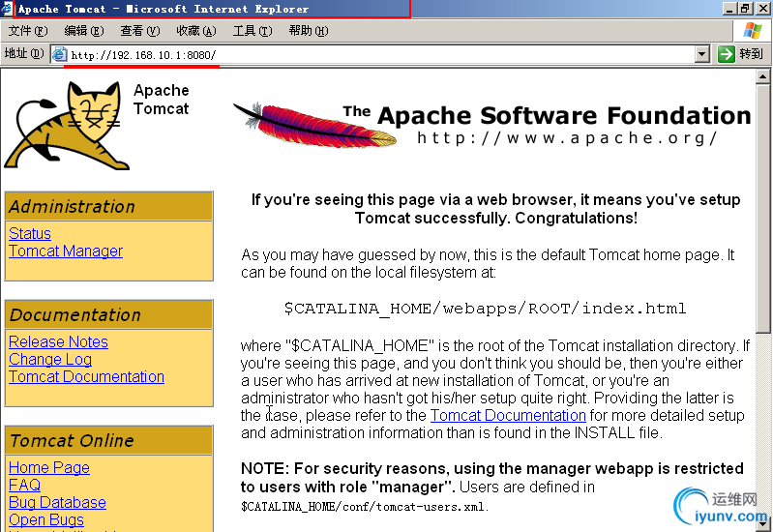The height and width of the screenshot is (532, 773).
Task: Click the Administration section header
Action: point(108,206)
